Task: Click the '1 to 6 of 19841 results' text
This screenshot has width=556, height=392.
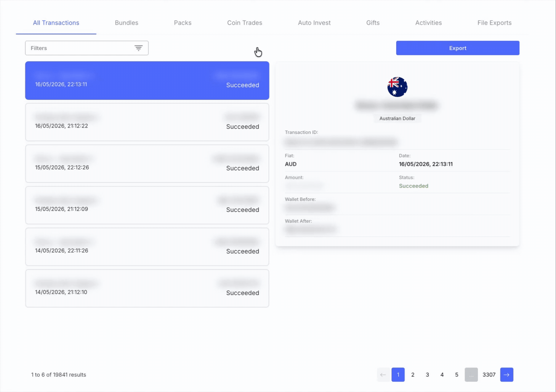Action: click(59, 375)
